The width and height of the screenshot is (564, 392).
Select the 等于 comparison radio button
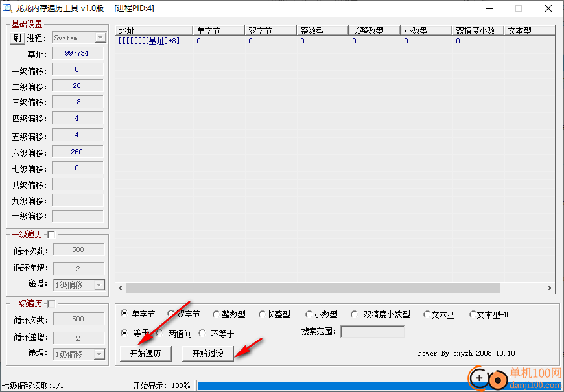point(124,333)
